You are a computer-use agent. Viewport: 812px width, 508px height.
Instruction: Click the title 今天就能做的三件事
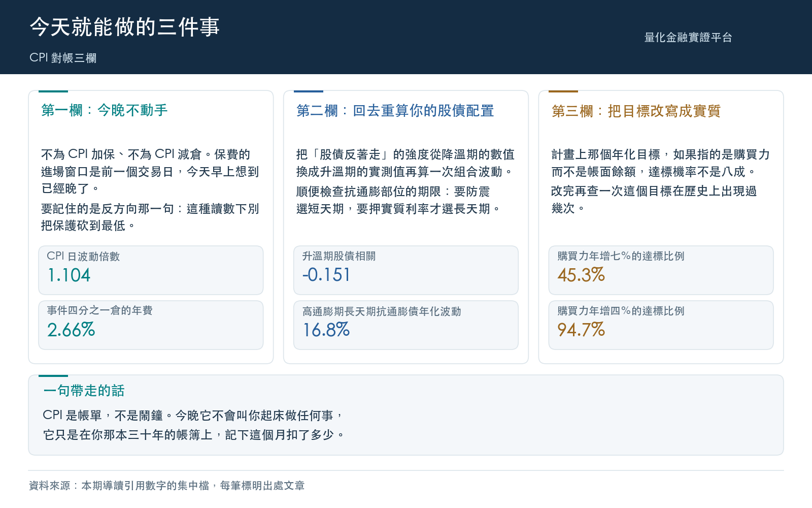(x=124, y=27)
